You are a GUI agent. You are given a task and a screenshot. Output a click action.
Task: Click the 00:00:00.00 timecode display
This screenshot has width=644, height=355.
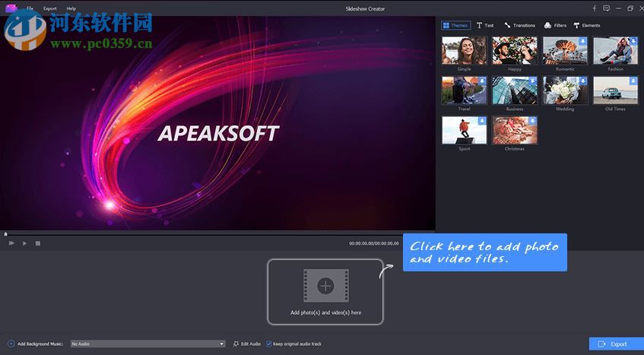coord(374,243)
